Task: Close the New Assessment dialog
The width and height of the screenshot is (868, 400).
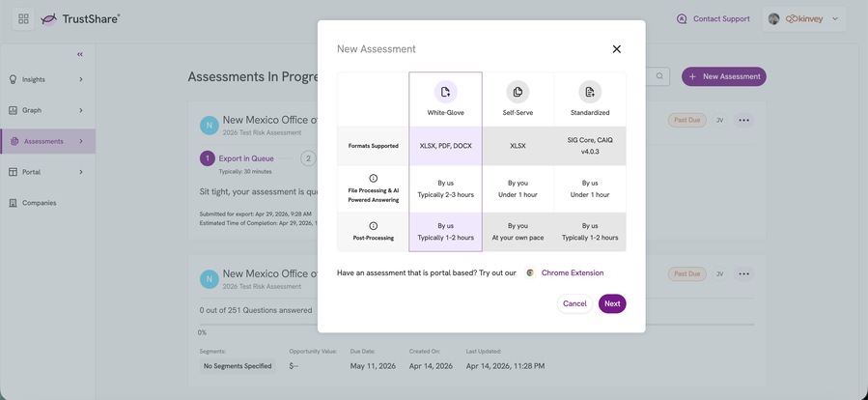Action: tap(616, 48)
